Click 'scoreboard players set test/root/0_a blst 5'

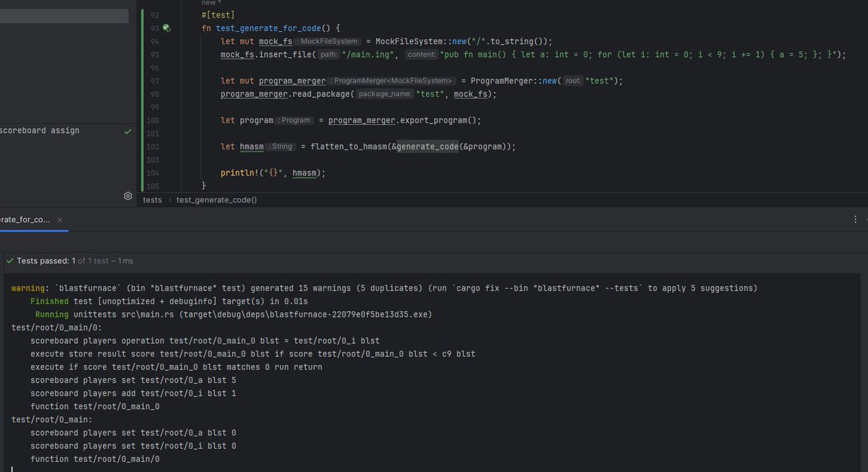click(133, 380)
